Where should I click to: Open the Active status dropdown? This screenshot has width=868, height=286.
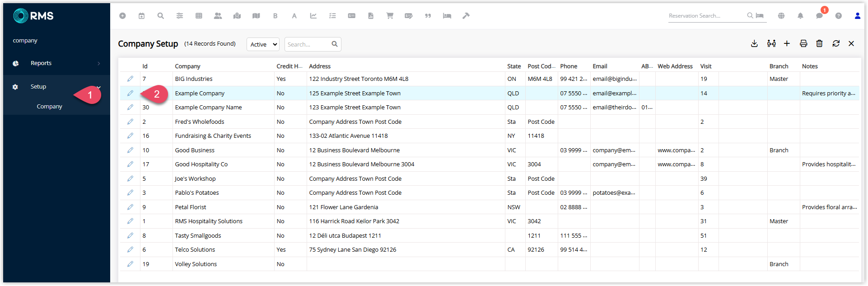click(x=263, y=44)
